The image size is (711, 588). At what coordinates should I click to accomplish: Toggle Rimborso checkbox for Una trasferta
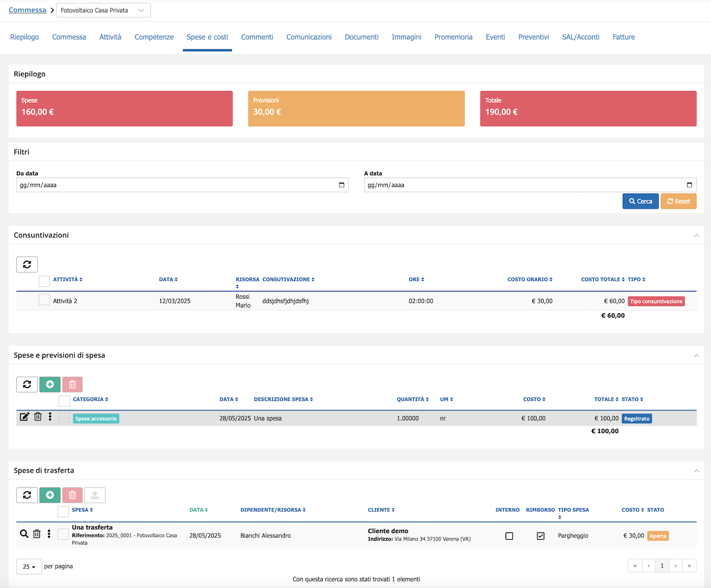click(x=540, y=536)
